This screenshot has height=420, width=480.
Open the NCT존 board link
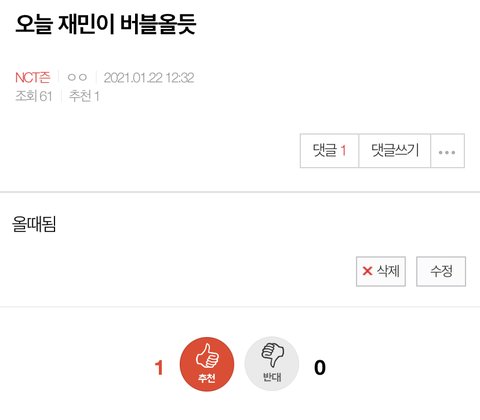coord(33,78)
